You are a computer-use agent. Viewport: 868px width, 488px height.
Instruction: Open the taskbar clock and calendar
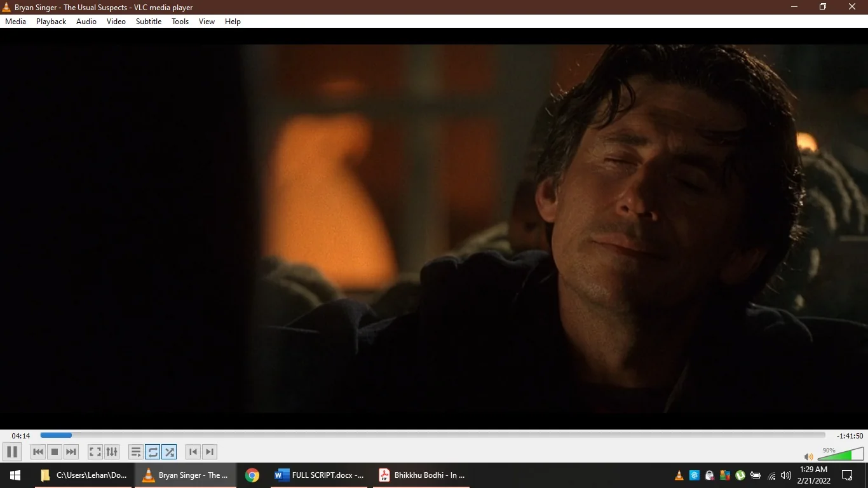click(814, 475)
